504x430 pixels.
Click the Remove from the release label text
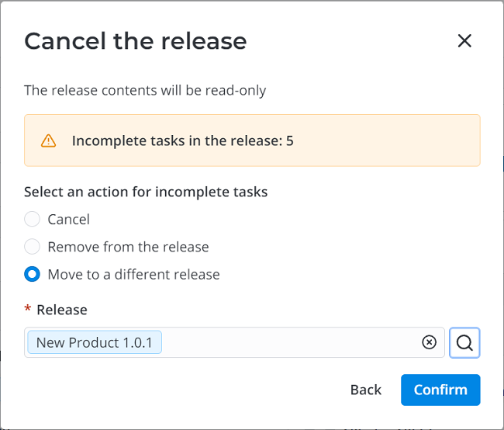click(128, 247)
